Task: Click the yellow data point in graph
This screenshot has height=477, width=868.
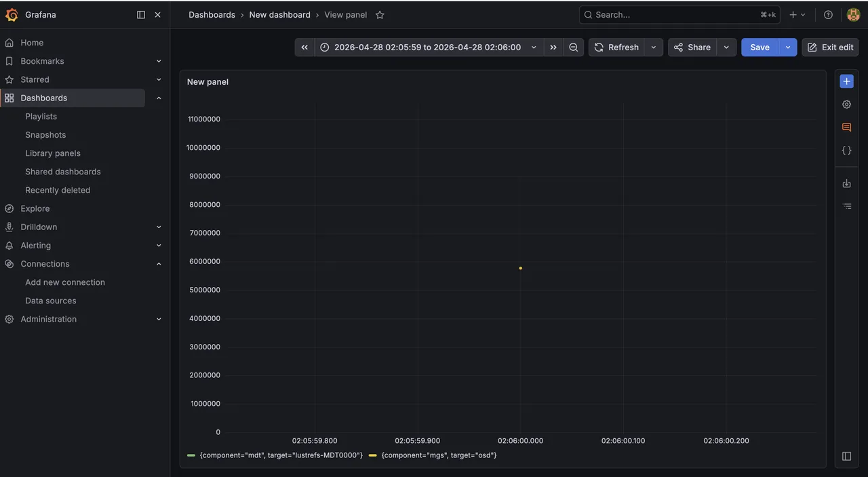Action: coord(521,268)
